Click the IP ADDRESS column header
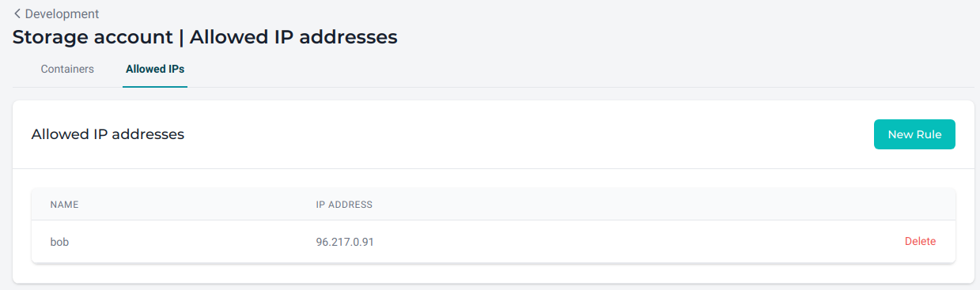Image resolution: width=980 pixels, height=290 pixels. [344, 205]
